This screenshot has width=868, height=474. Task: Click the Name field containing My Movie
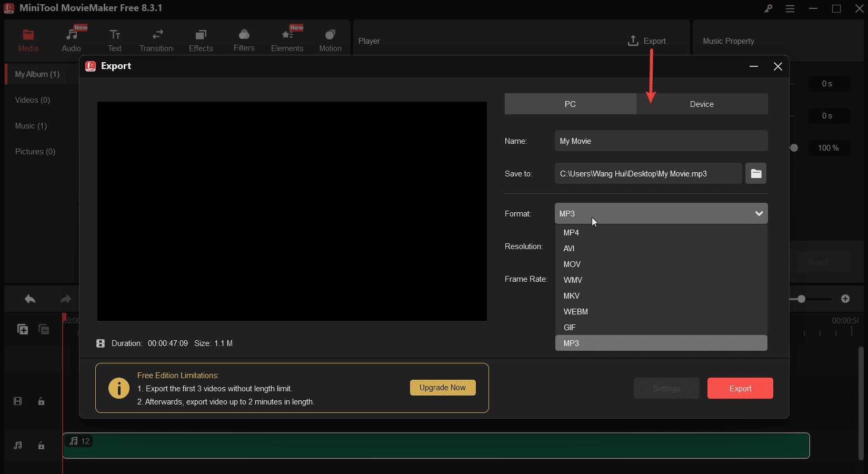[x=661, y=141]
